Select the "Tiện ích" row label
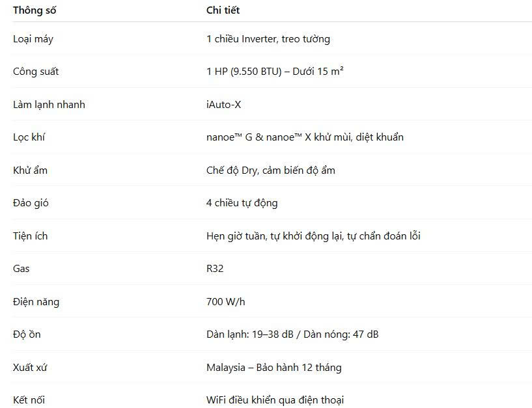The width and height of the screenshot is (532, 408). (x=30, y=236)
